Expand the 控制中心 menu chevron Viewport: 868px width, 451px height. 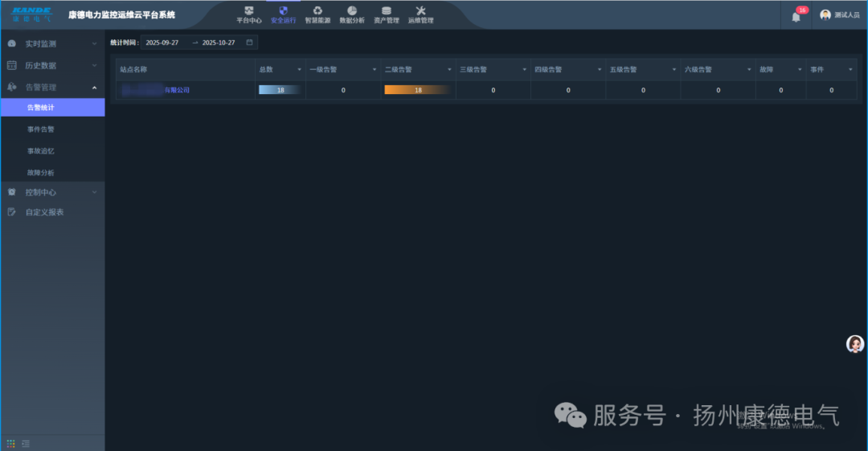pos(94,192)
